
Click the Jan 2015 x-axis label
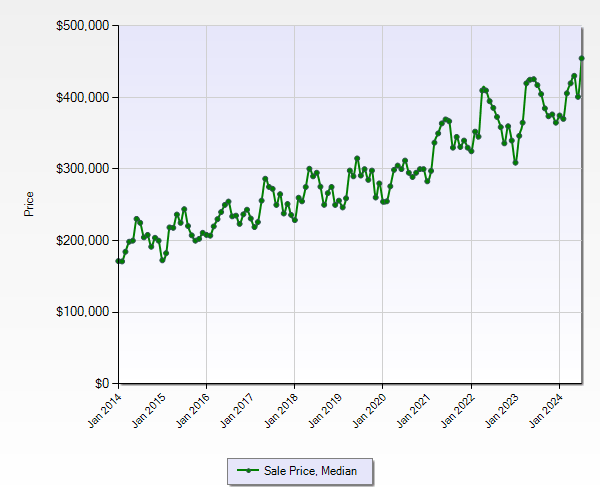pos(148,411)
